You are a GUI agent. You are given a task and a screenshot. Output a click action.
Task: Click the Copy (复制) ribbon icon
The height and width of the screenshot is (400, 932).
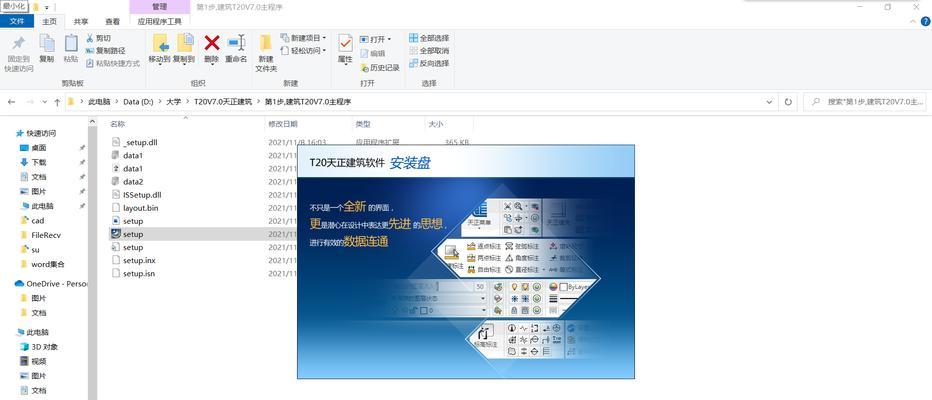pos(46,43)
